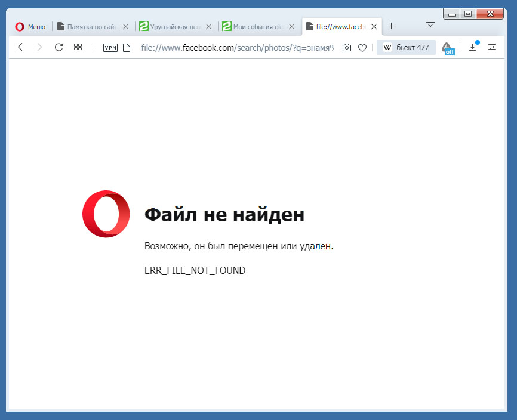
Task: Close the Памятка по сайту tab
Action: click(x=125, y=27)
